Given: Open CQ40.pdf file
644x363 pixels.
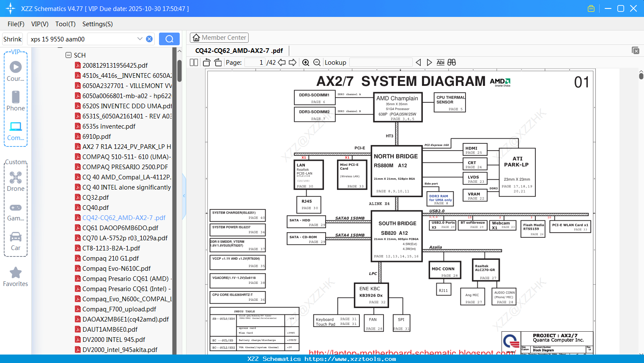Looking at the screenshot, I should [96, 207].
